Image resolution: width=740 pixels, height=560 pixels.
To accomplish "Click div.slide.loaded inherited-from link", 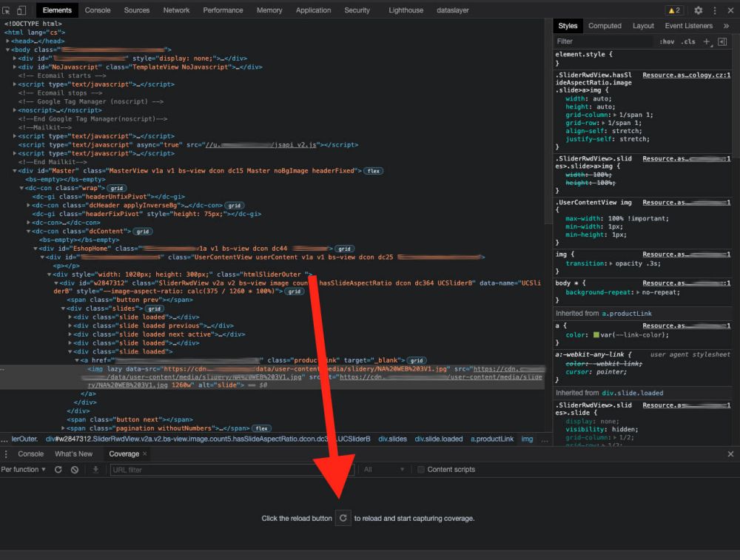I will [x=633, y=393].
